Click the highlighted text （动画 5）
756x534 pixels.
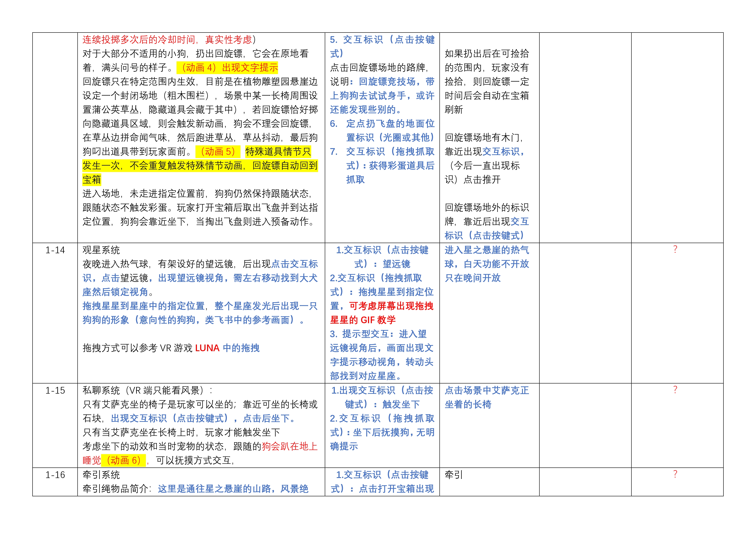pyautogui.click(x=218, y=152)
